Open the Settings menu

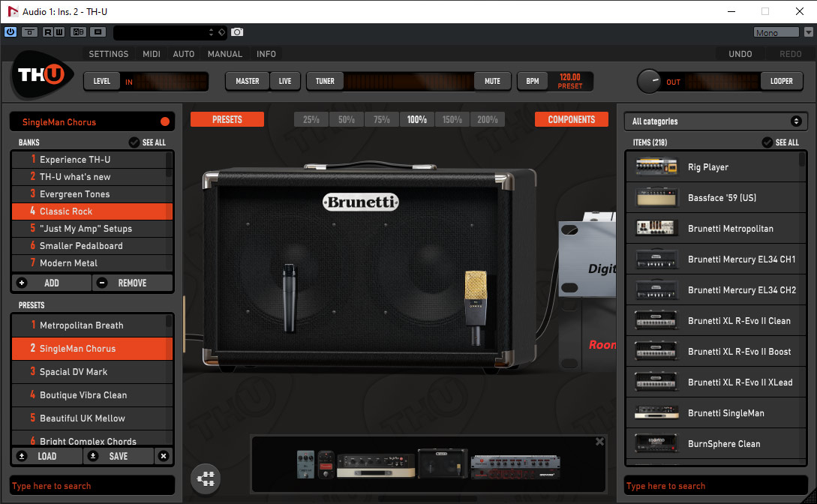[x=109, y=54]
